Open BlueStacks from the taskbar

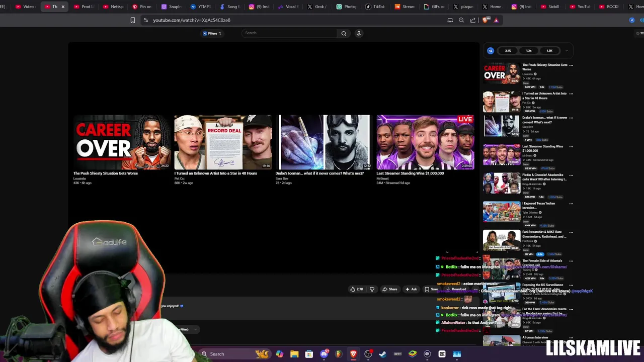click(413, 354)
